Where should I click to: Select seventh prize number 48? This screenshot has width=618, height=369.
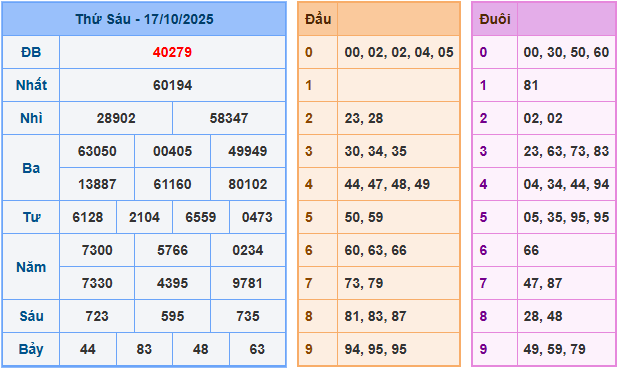point(201,349)
